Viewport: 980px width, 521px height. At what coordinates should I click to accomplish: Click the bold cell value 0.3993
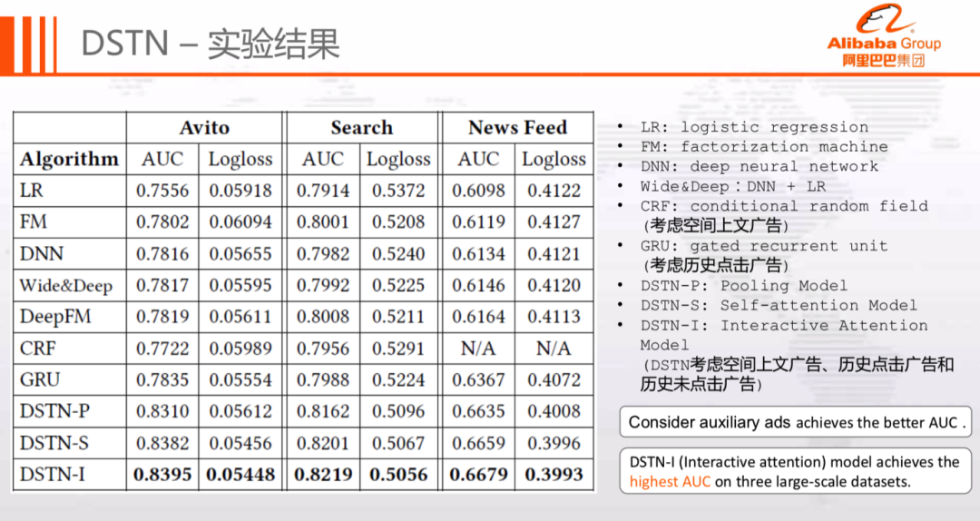554,475
